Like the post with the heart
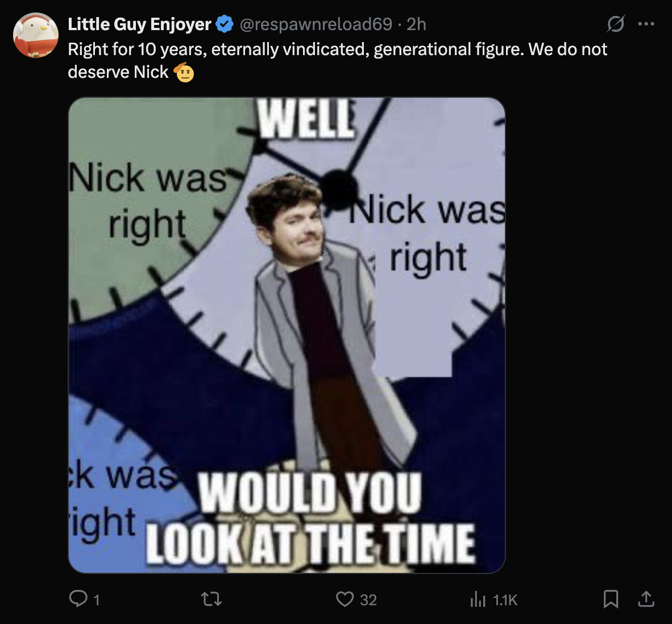Image resolution: width=672 pixels, height=624 pixels. [x=345, y=598]
